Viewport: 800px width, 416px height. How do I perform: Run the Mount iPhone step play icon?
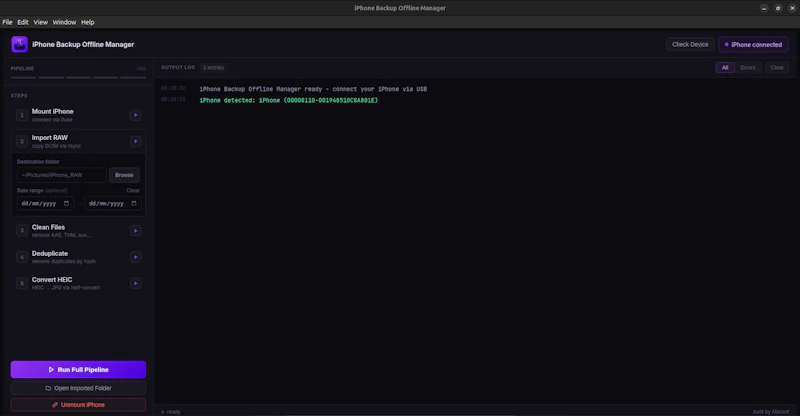click(136, 115)
